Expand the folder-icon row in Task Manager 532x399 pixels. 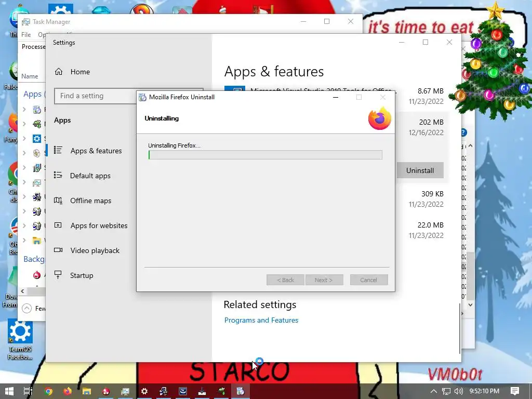[x=24, y=240]
